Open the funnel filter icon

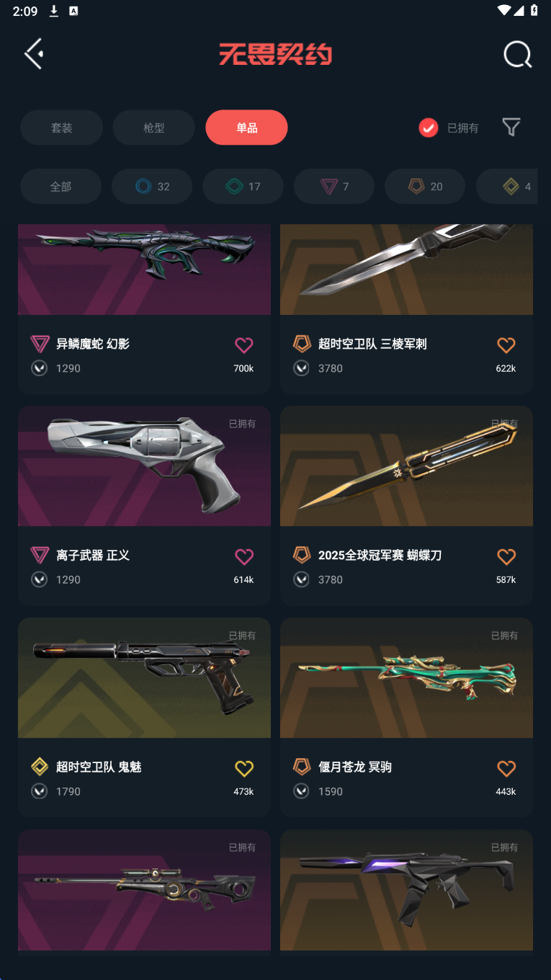pos(511,128)
